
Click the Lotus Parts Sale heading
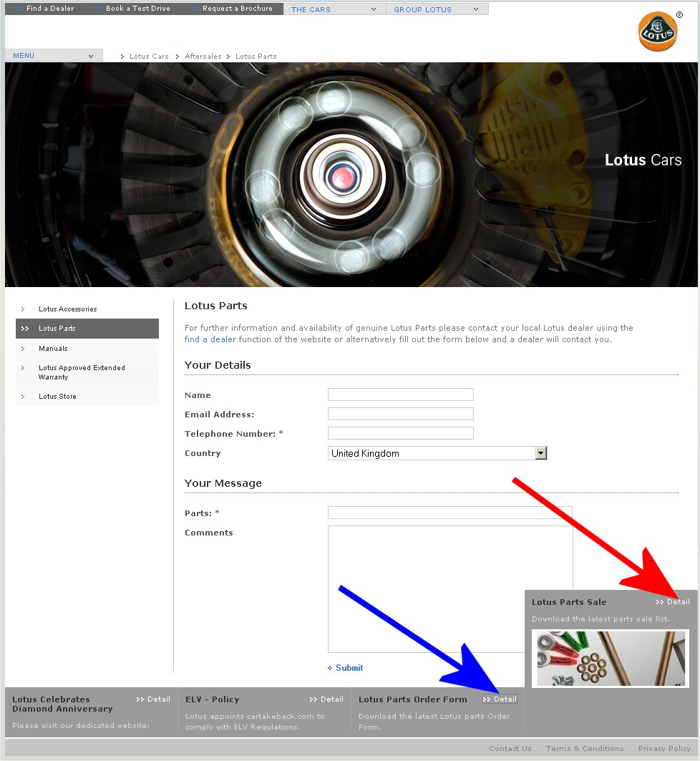tap(569, 602)
